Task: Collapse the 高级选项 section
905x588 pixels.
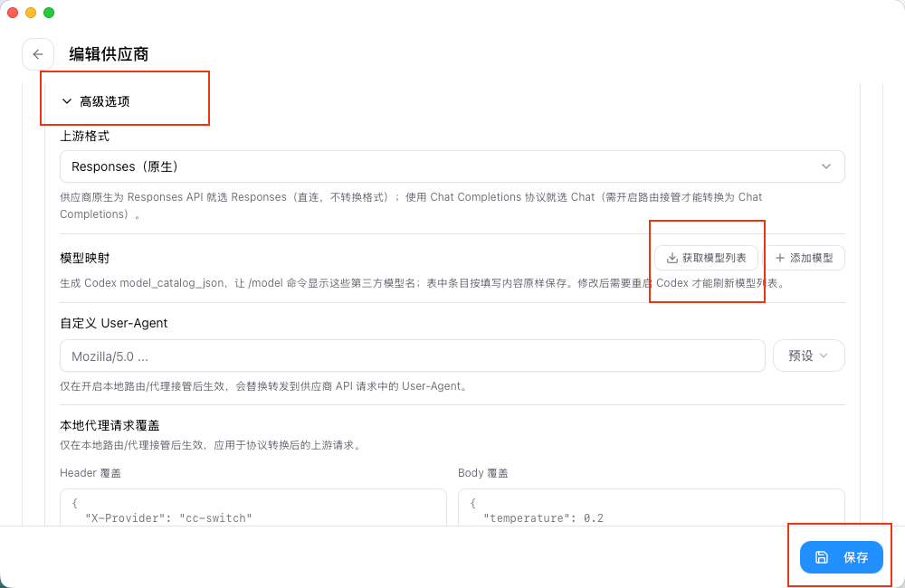Action: tap(96, 101)
